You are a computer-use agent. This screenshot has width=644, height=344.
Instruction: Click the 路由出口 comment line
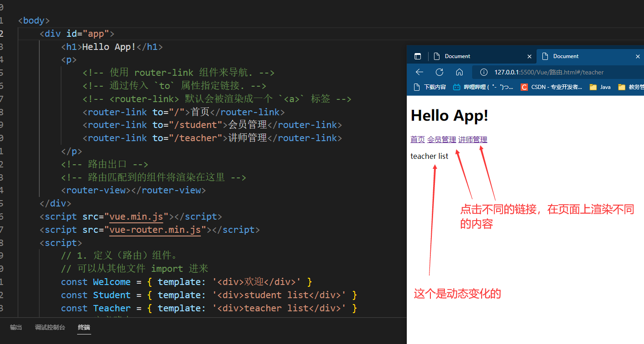105,164
